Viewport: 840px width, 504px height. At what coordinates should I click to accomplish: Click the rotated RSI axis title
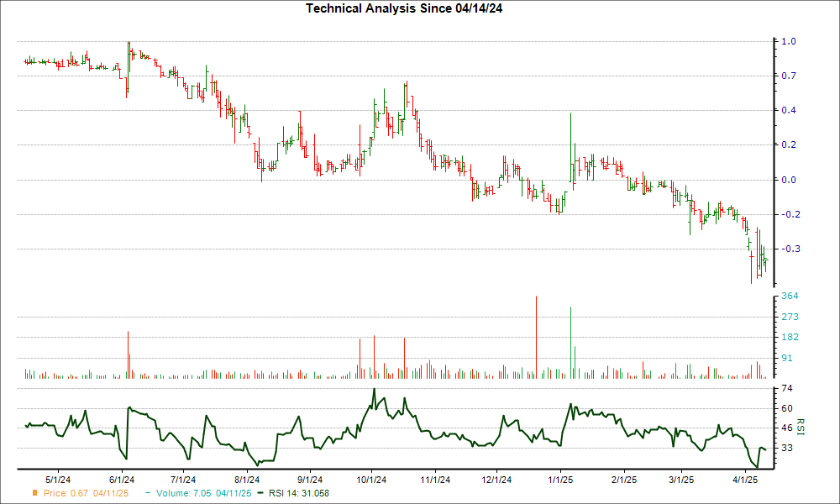pyautogui.click(x=801, y=427)
